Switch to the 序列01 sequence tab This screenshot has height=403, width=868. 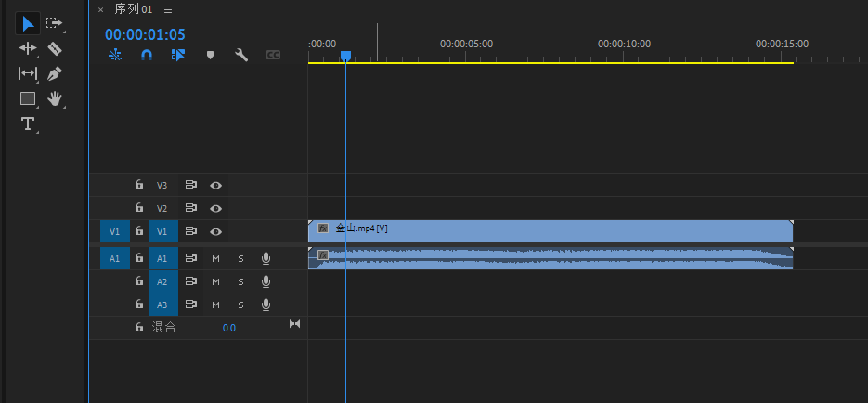pos(133,9)
